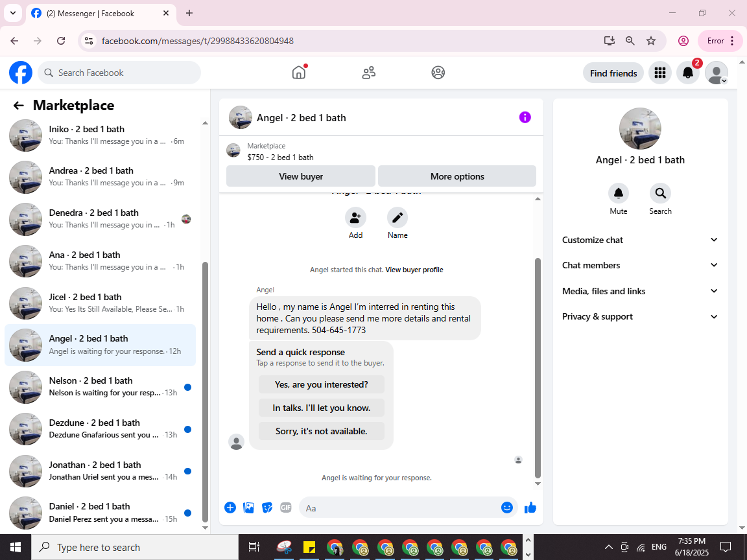This screenshot has width=747, height=560.
Task: Open Iniko 2 bed 1 bath conversation
Action: [x=100, y=135]
